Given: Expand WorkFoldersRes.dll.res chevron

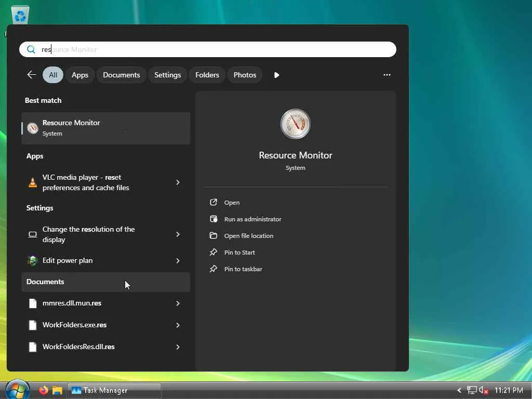Looking at the screenshot, I should (x=178, y=347).
